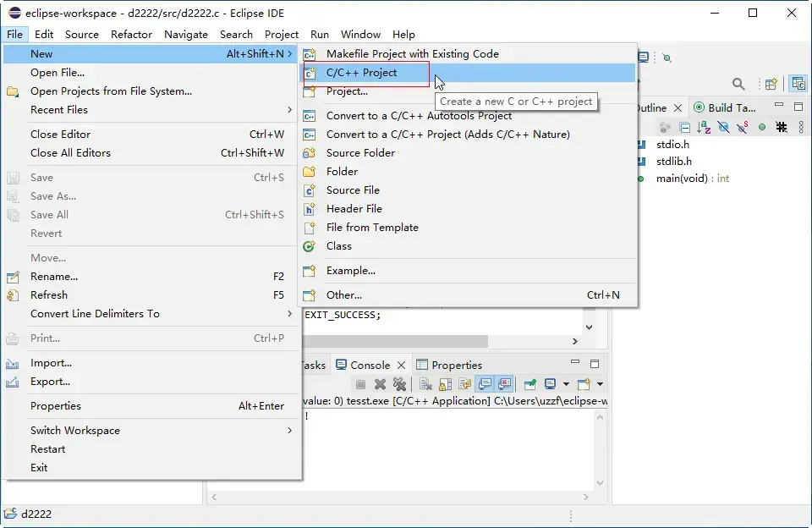Choose File from Template

[469, 228]
